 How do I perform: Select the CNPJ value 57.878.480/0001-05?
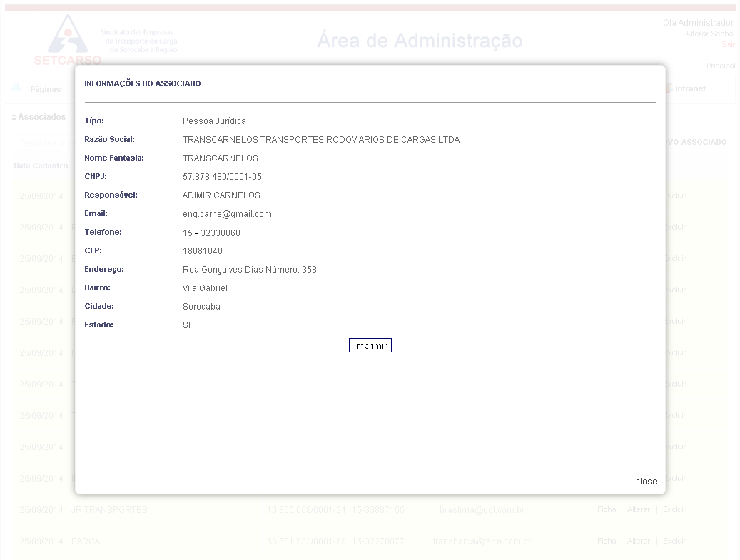(x=222, y=177)
